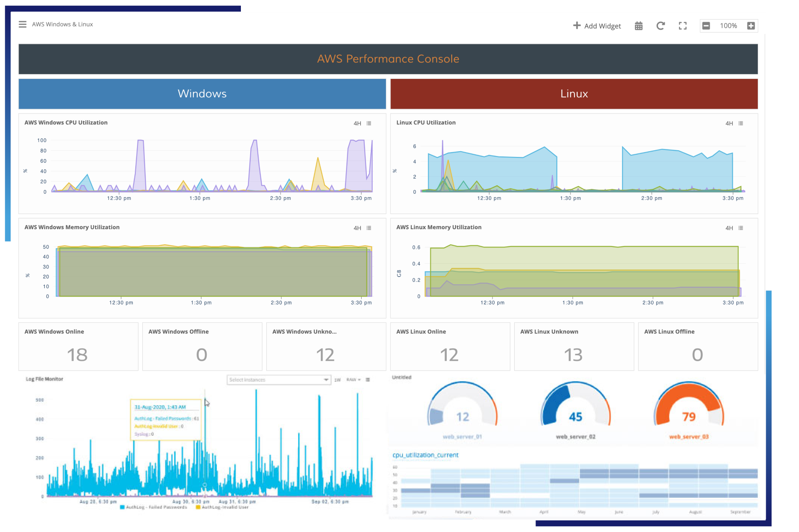Image resolution: width=799 pixels, height=532 pixels.
Task: Click the AWS Performance Console title banner
Action: [388, 59]
